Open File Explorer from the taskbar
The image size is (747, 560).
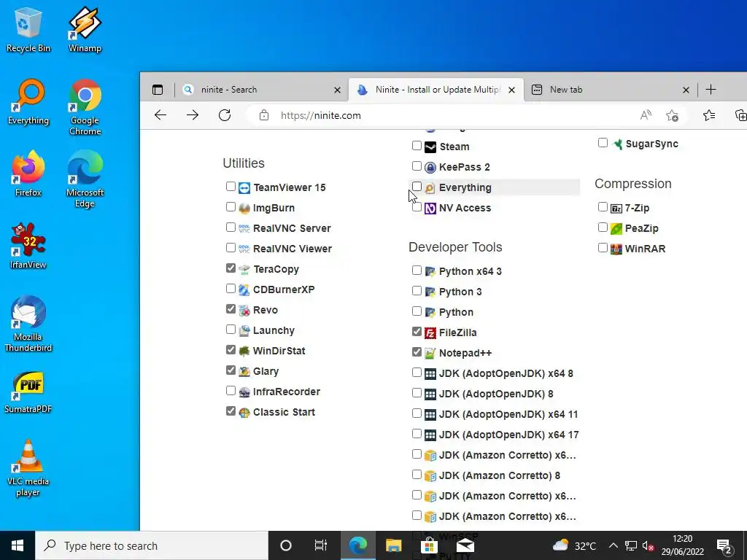393,545
